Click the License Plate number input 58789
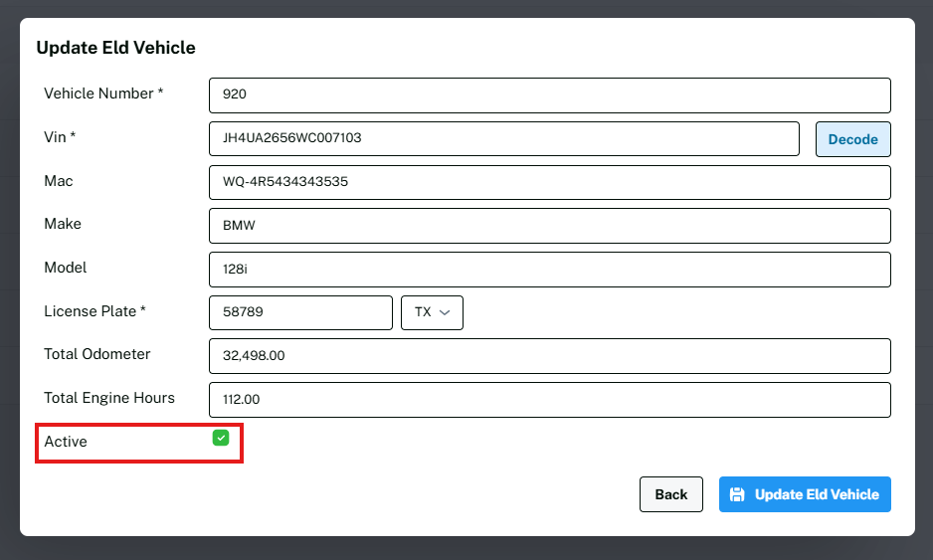 pyautogui.click(x=300, y=312)
